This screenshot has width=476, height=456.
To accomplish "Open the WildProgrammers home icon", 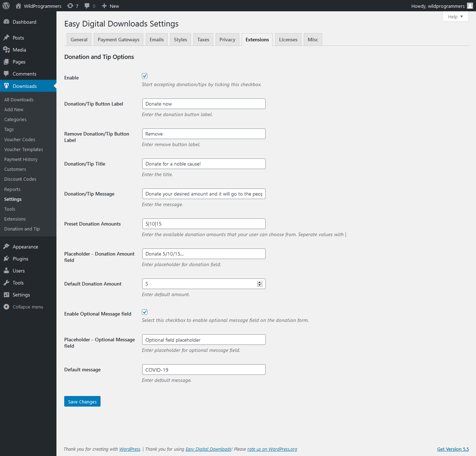I will [18, 6].
